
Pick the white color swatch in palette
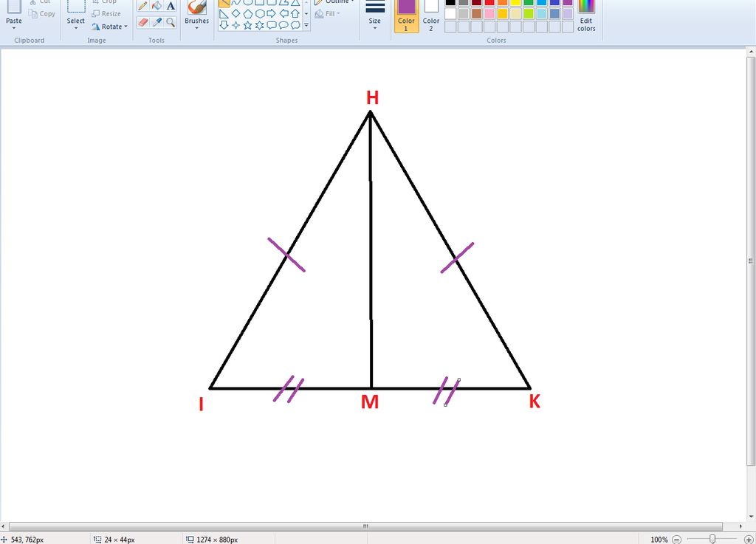(450, 13)
